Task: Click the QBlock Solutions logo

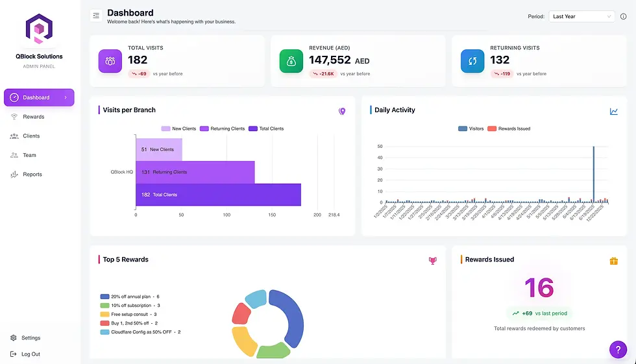Action: 39,29
